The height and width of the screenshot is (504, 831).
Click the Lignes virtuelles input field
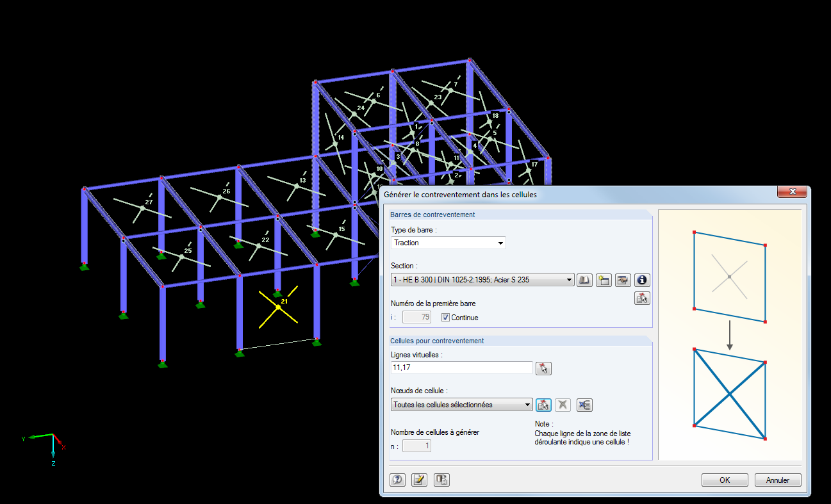point(461,368)
